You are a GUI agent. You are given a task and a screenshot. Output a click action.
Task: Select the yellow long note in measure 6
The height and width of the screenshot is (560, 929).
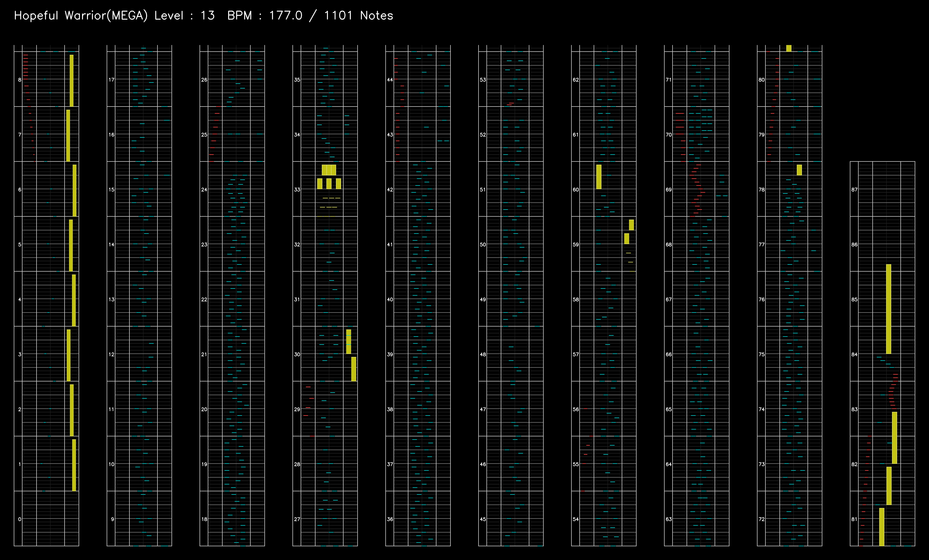pos(75,190)
